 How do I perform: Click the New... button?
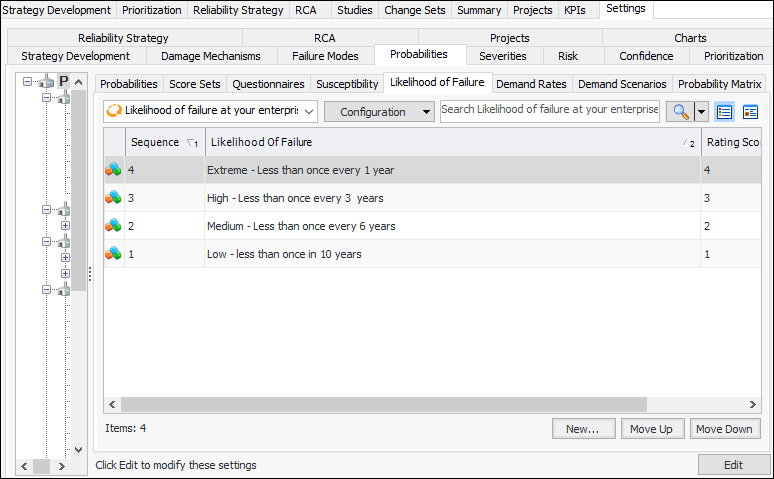pyautogui.click(x=583, y=429)
